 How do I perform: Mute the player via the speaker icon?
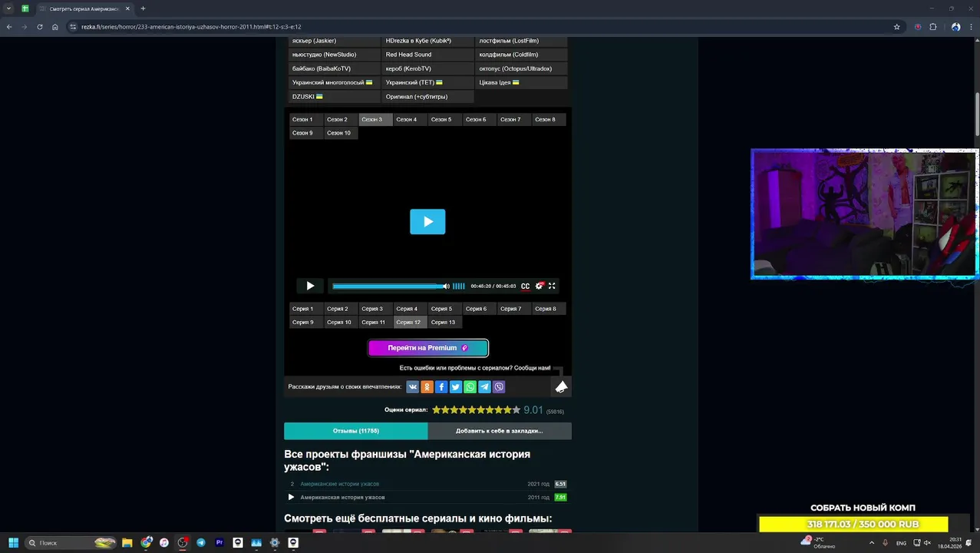pos(447,286)
